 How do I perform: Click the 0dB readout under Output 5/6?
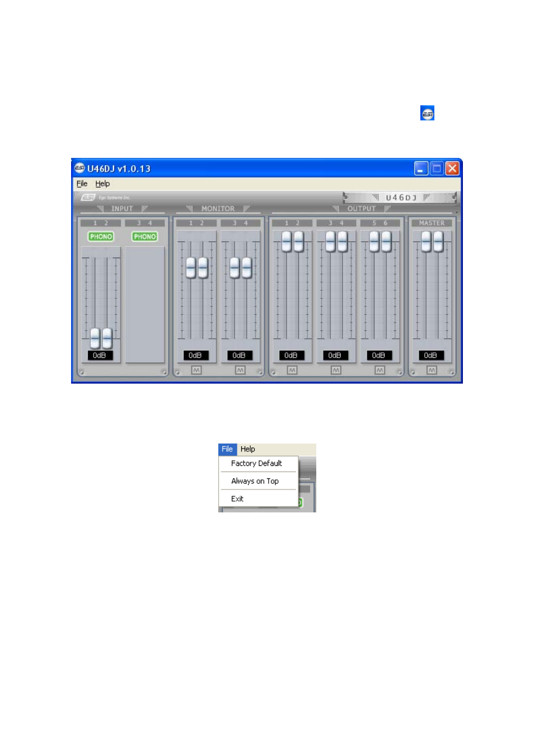[380, 355]
